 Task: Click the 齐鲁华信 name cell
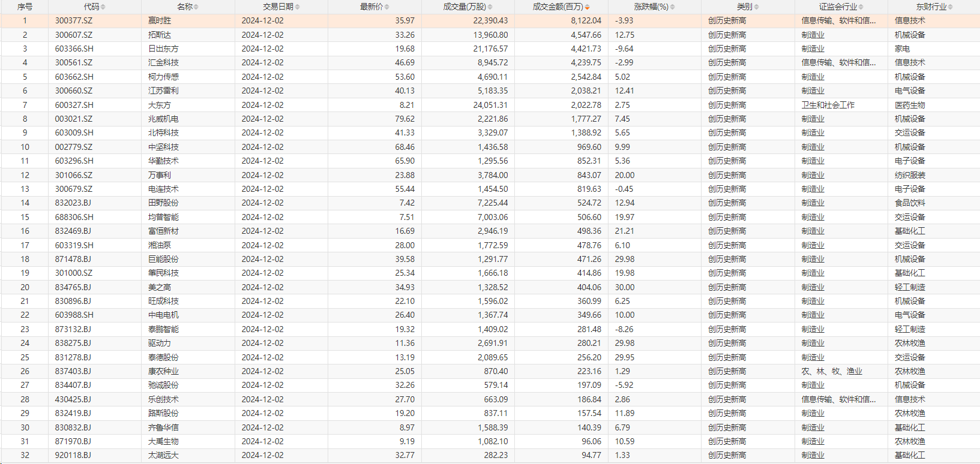[x=163, y=427]
